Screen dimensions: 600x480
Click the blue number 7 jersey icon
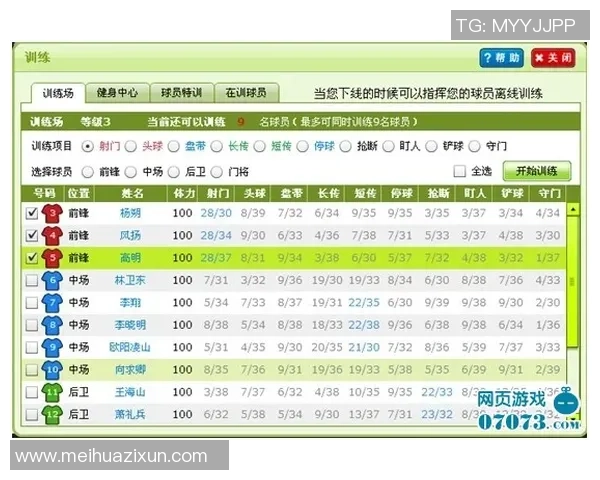[x=52, y=303]
